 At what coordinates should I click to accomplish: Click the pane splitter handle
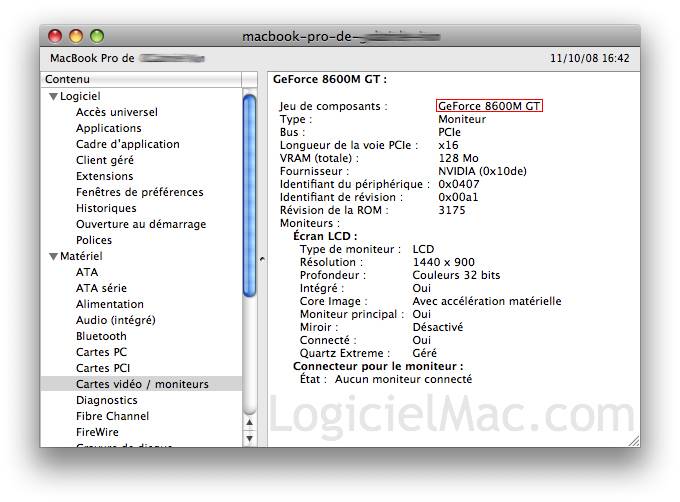click(x=262, y=259)
